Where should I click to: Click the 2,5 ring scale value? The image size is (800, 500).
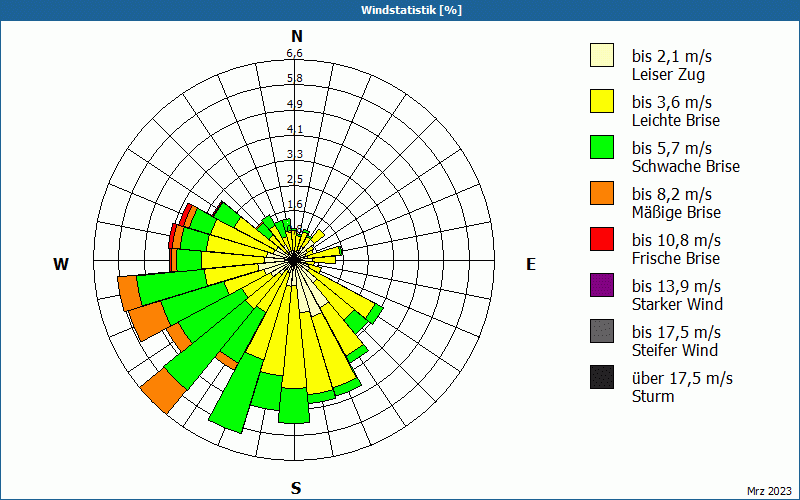(295, 179)
